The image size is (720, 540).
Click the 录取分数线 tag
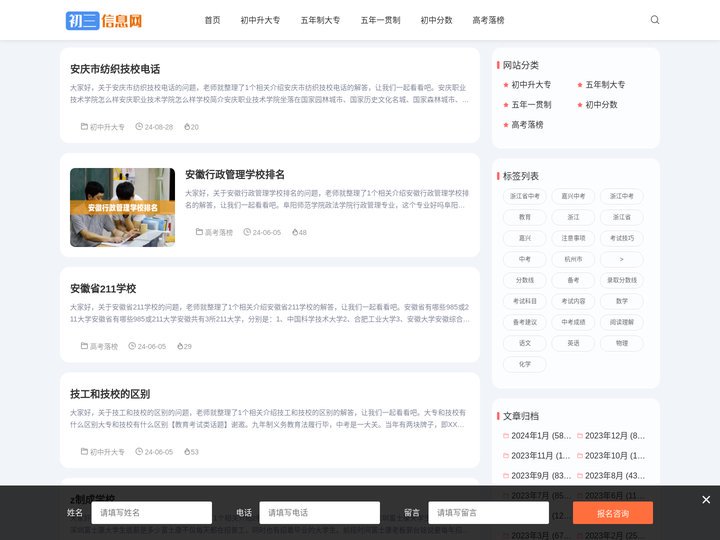pos(622,280)
